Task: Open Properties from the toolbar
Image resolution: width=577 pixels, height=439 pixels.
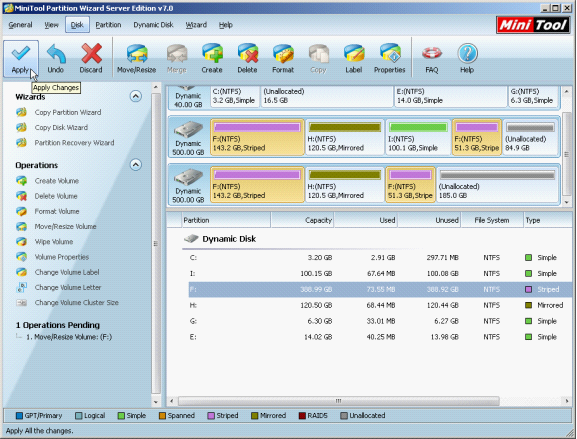Action: (x=390, y=59)
